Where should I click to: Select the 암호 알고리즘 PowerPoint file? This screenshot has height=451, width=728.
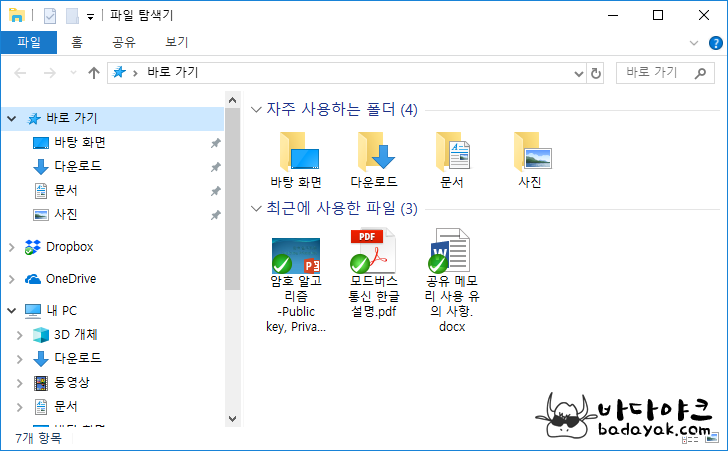(296, 281)
